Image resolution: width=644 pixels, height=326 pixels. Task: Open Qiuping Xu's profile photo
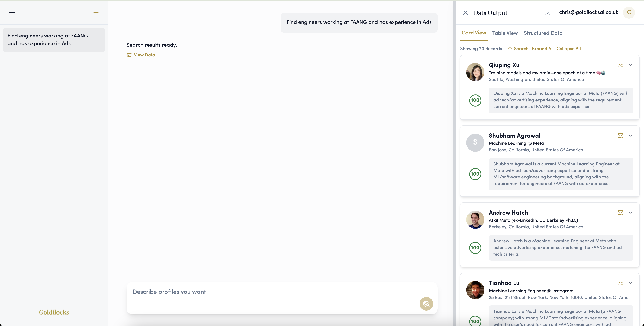[x=475, y=72]
